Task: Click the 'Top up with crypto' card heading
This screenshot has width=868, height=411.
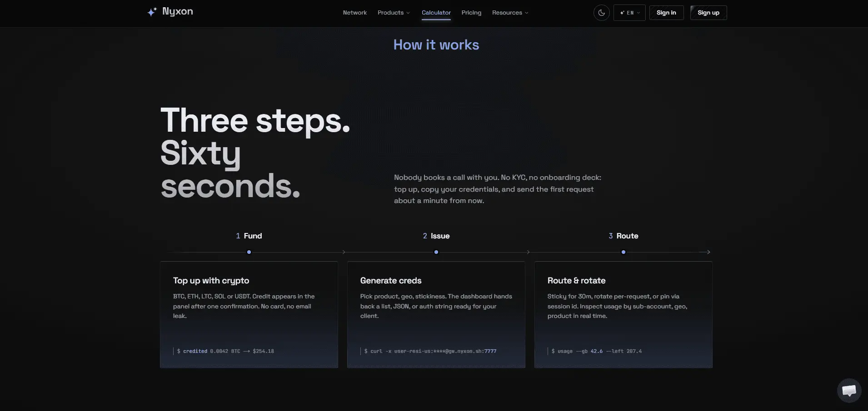Action: point(211,281)
